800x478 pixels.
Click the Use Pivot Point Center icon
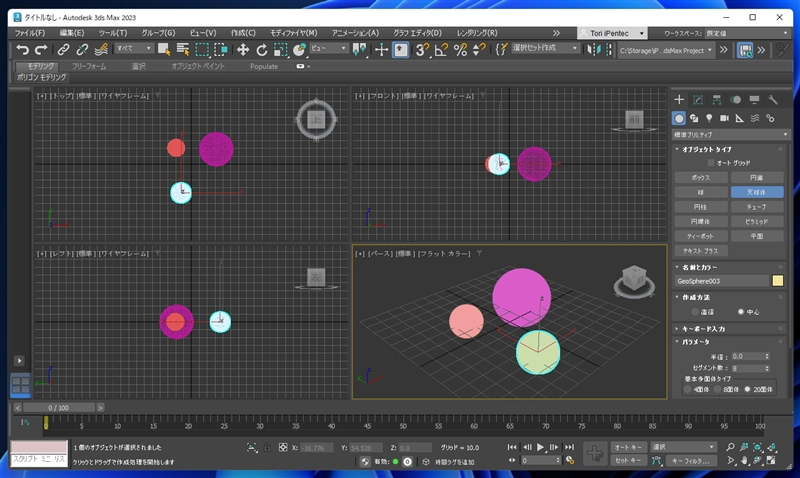359,49
